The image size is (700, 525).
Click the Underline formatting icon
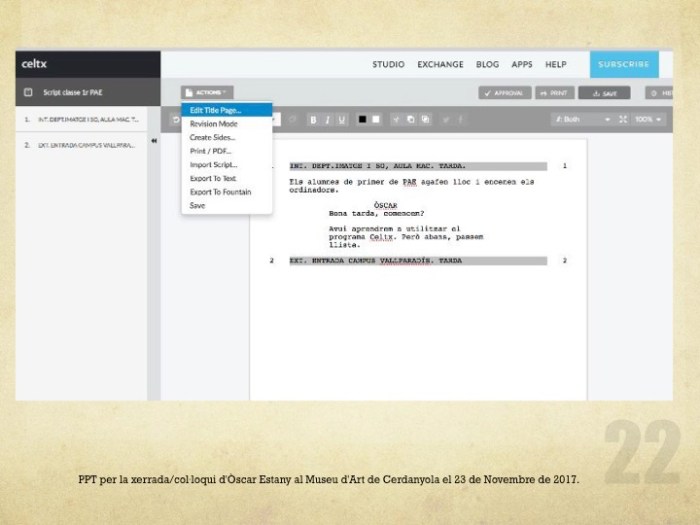[x=343, y=119]
